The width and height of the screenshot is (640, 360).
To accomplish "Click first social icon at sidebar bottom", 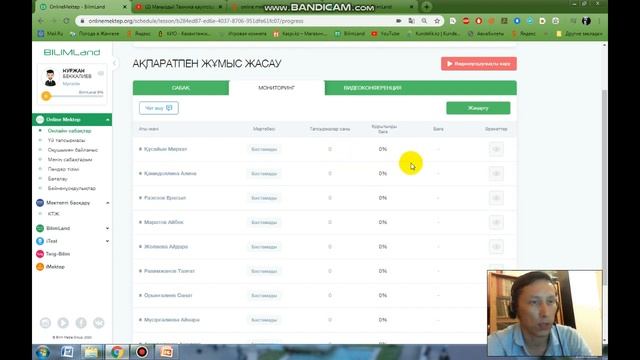I will pyautogui.click(x=45, y=323).
